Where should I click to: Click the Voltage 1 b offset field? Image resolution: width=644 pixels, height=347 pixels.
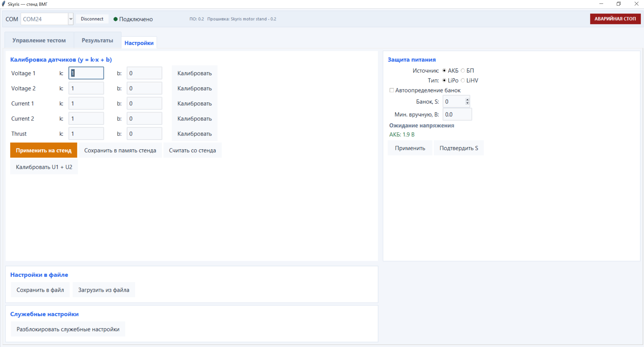tap(144, 73)
